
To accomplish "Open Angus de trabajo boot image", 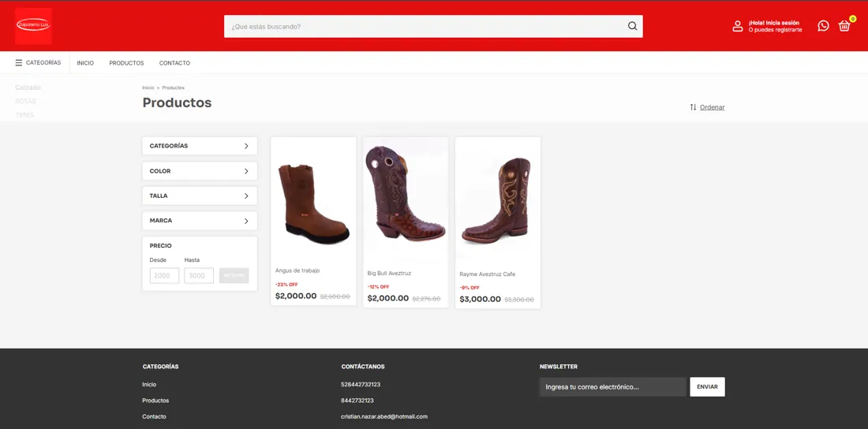I will point(313,203).
